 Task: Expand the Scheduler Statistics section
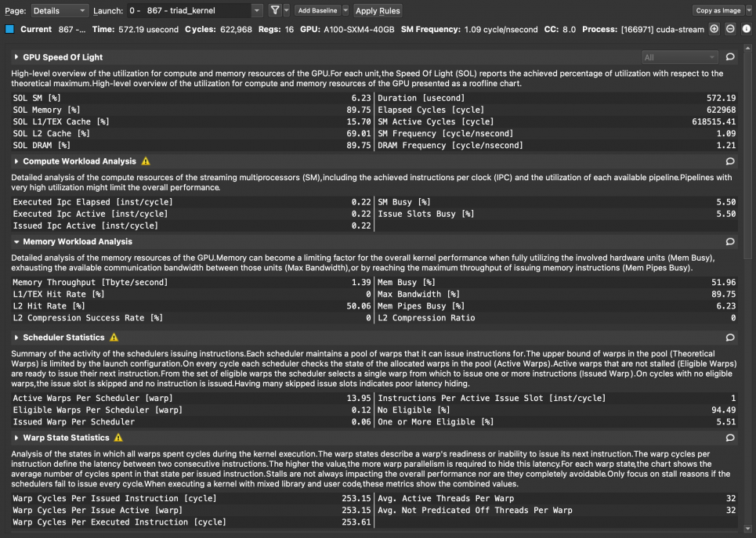coord(16,338)
